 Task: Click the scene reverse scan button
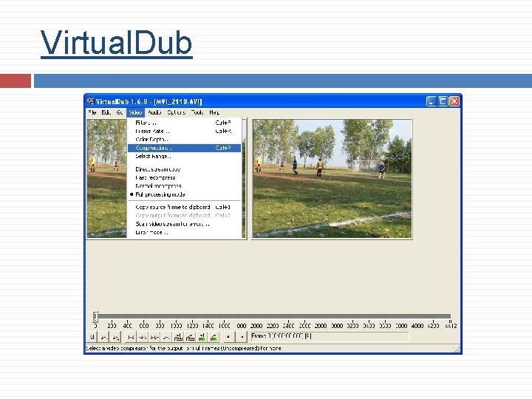point(202,337)
